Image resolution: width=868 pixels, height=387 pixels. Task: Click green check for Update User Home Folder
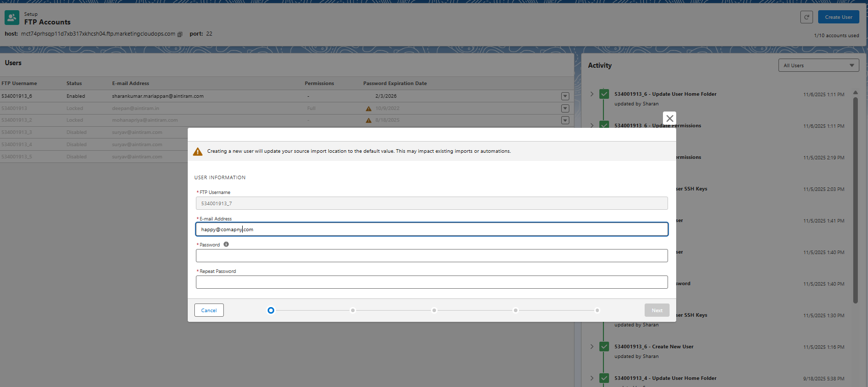(x=604, y=94)
